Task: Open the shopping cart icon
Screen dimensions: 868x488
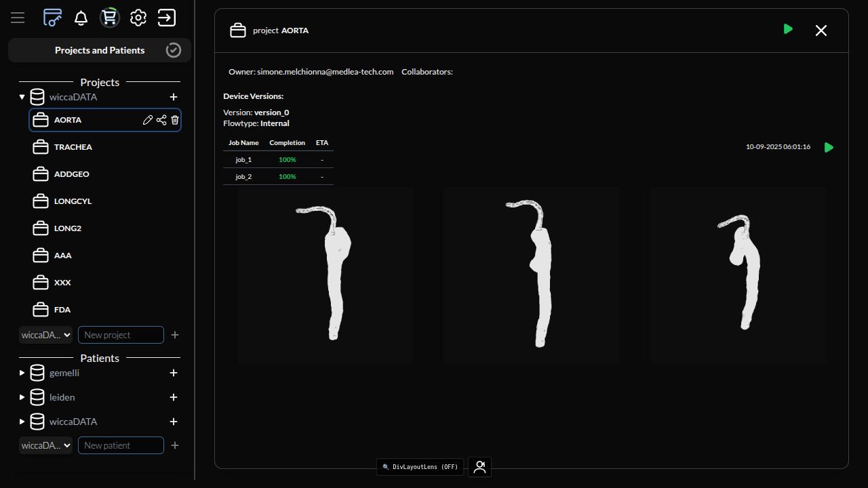Action: [x=109, y=18]
